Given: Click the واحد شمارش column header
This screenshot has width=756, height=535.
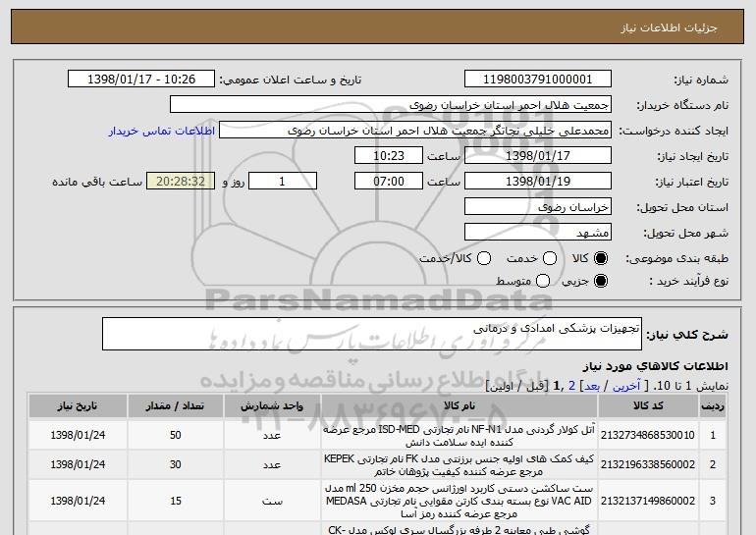Looking at the screenshot, I should [x=272, y=405].
